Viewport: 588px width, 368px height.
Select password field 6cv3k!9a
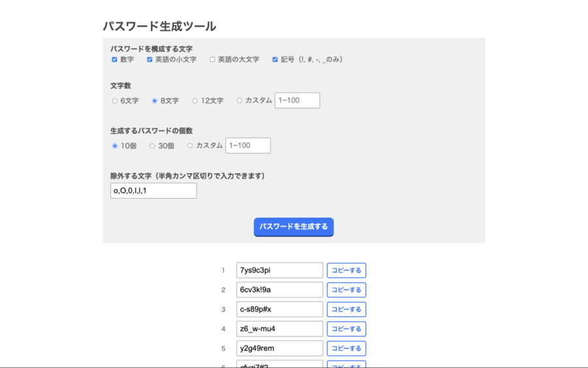tap(280, 290)
